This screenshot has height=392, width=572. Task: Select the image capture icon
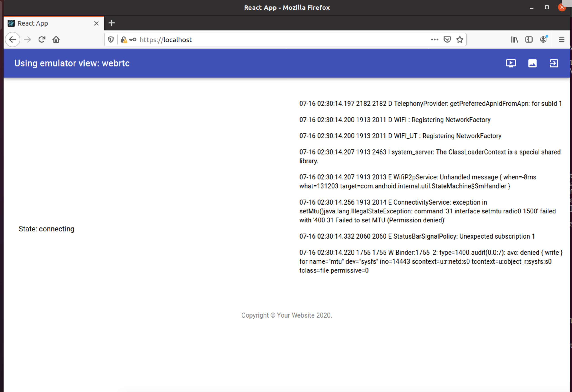pyautogui.click(x=532, y=63)
